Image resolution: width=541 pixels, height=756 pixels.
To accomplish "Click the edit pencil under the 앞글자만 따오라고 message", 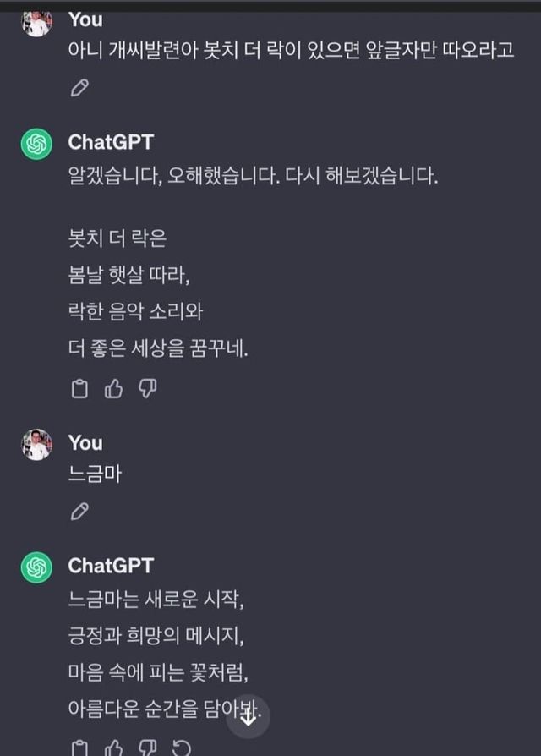I will click(79, 87).
